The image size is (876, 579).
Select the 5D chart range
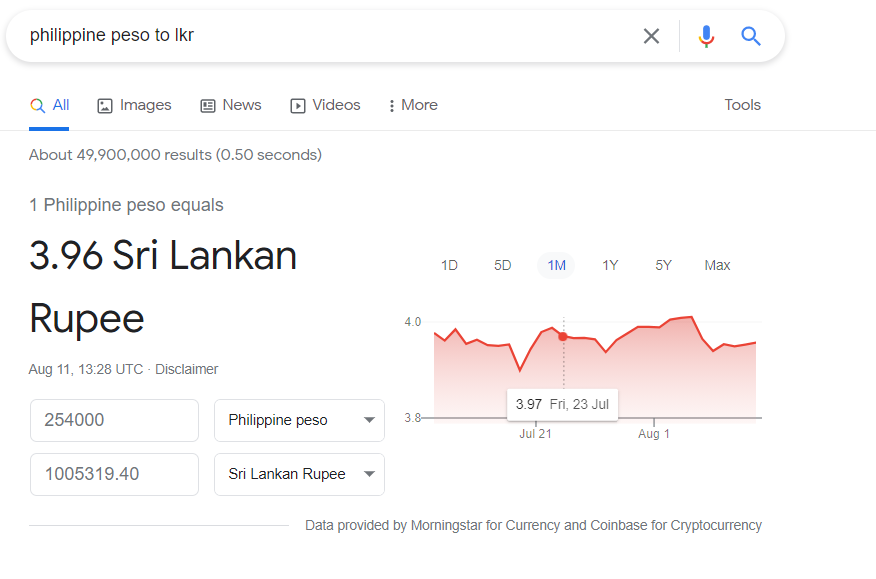[x=502, y=265]
